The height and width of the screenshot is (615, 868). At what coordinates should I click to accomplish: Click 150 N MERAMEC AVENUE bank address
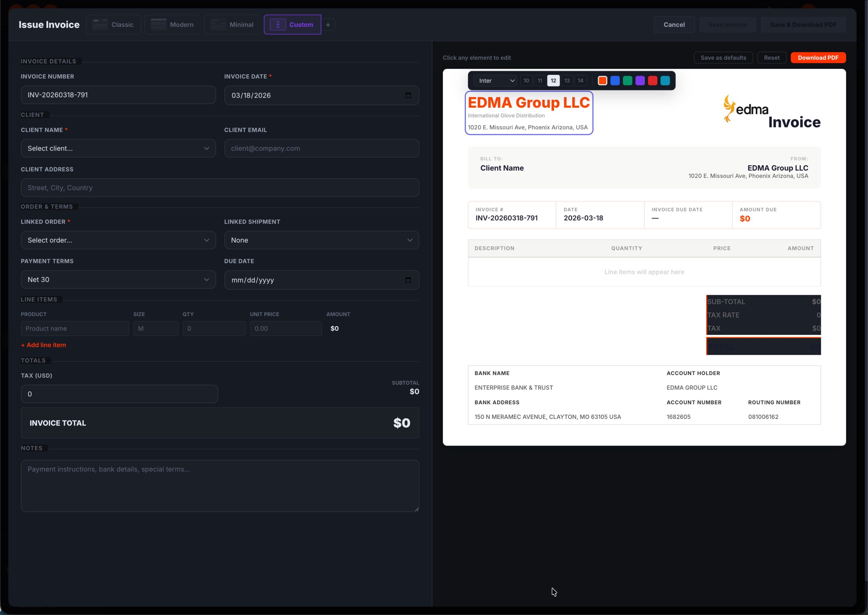tap(548, 417)
